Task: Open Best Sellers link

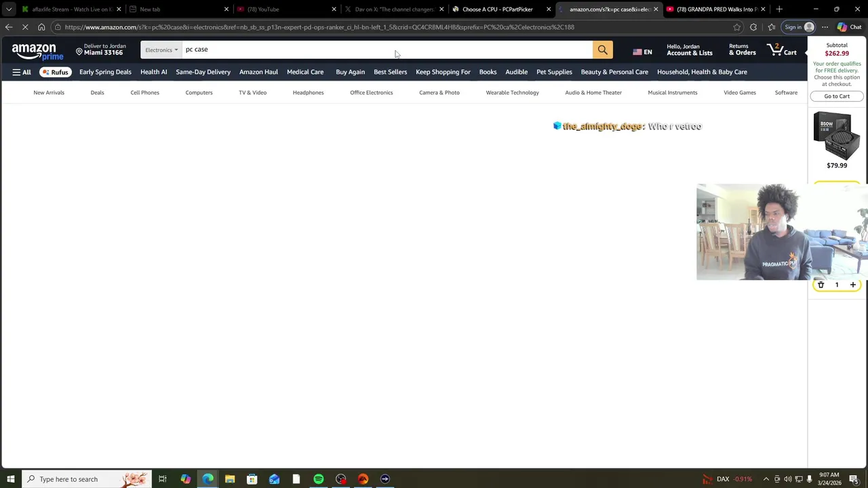Action: [x=390, y=72]
